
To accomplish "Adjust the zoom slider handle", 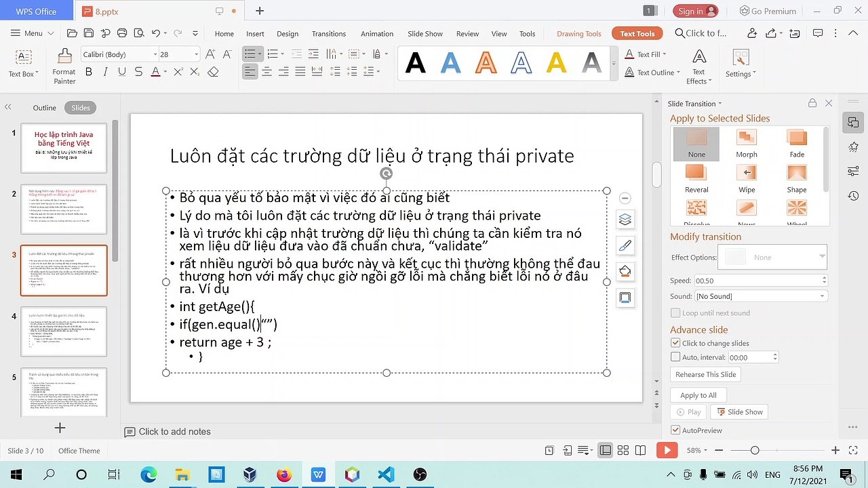I will click(755, 451).
